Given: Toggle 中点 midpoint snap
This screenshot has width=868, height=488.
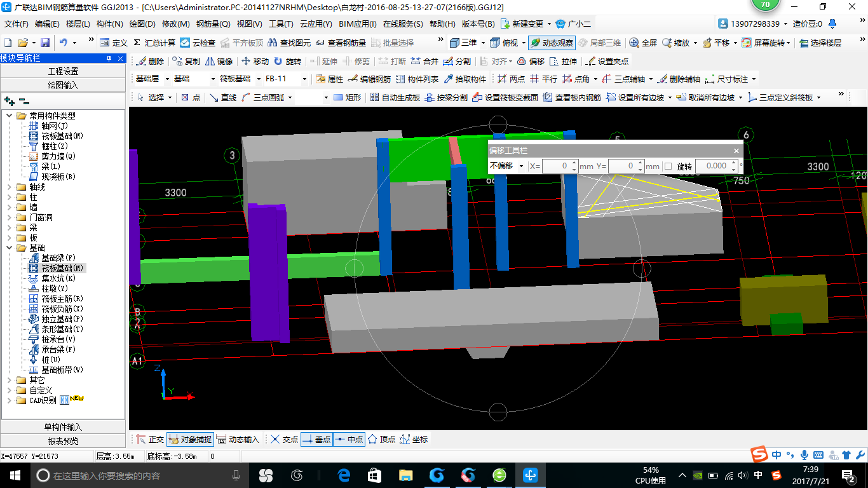Looking at the screenshot, I should click(x=349, y=439).
